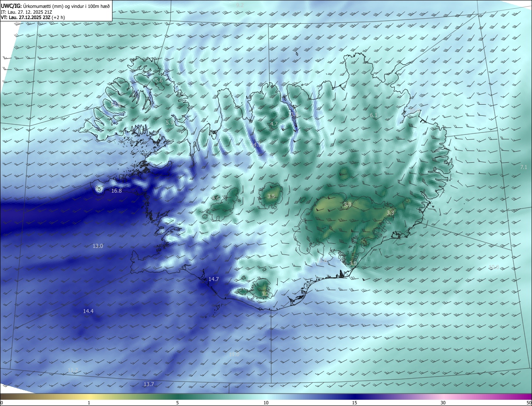Click the 3.3 value on eastern Vatnajökull

390,213
